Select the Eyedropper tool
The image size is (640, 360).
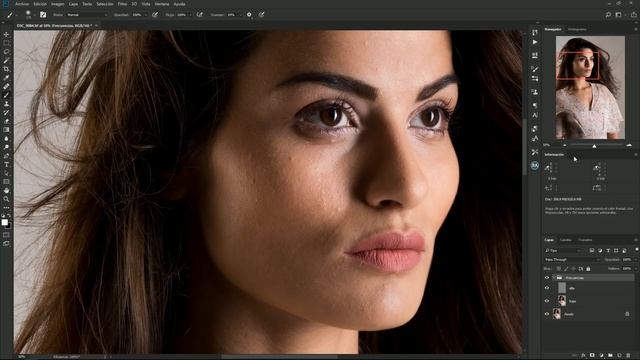[6, 78]
